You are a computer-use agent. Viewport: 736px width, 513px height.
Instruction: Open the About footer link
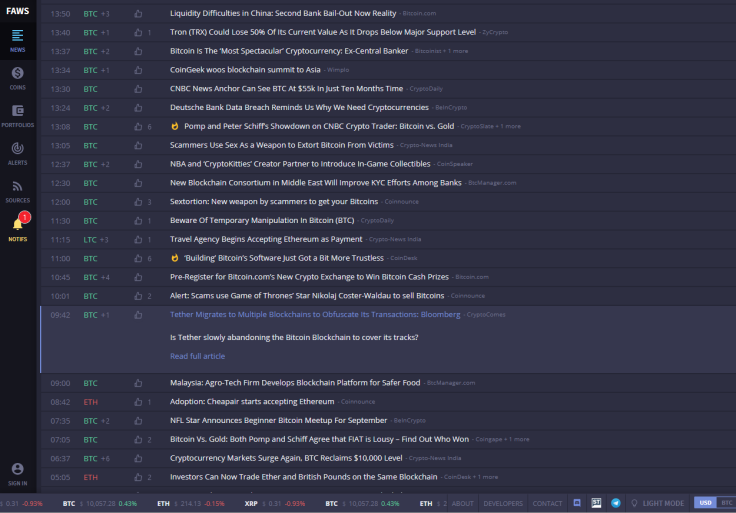(x=462, y=503)
